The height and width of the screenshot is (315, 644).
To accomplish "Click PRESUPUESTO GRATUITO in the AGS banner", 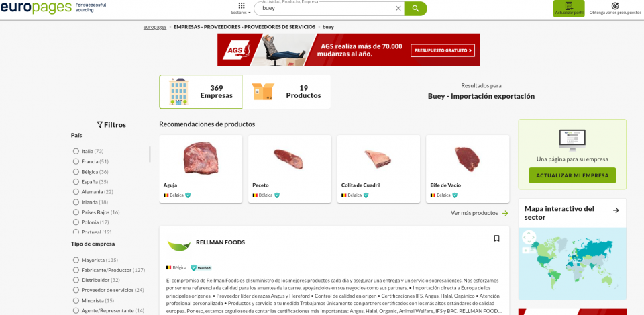I will (x=442, y=50).
